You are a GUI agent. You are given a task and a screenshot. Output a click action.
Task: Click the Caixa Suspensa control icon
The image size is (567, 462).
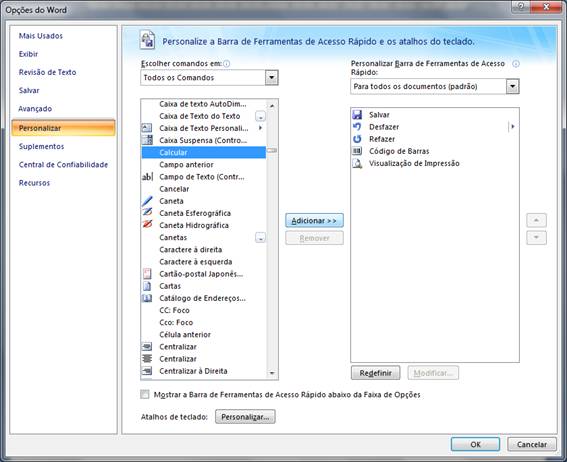point(147,140)
